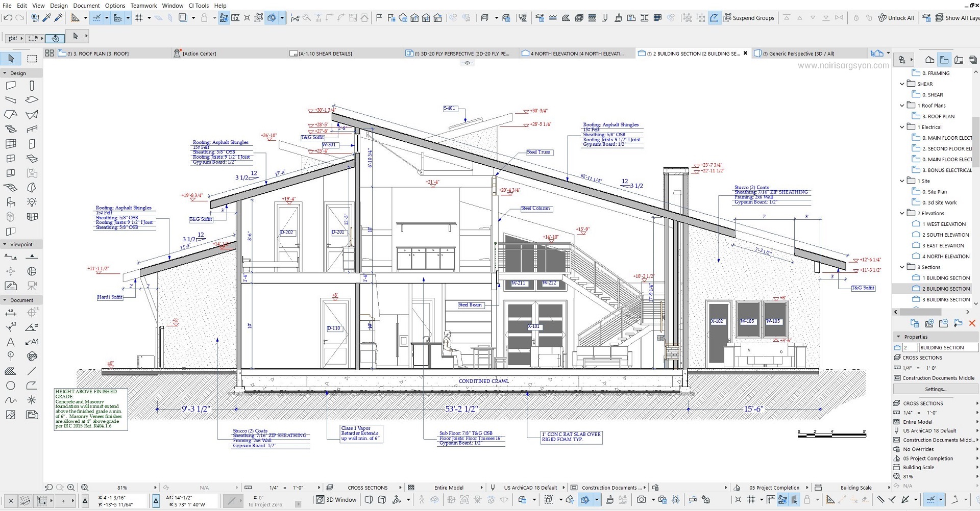This screenshot has height=511, width=980.
Task: Collapse the 1 Roof Plans folder
Action: coord(902,105)
